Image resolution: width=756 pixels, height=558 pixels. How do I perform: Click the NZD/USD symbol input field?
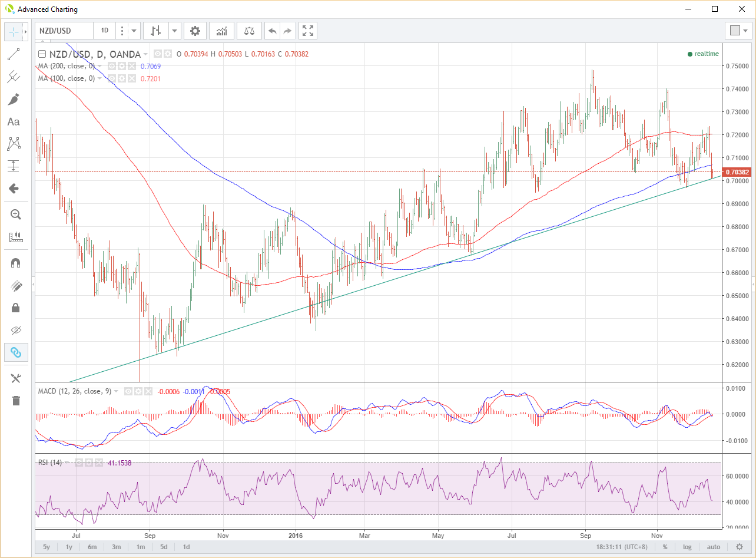[64, 31]
